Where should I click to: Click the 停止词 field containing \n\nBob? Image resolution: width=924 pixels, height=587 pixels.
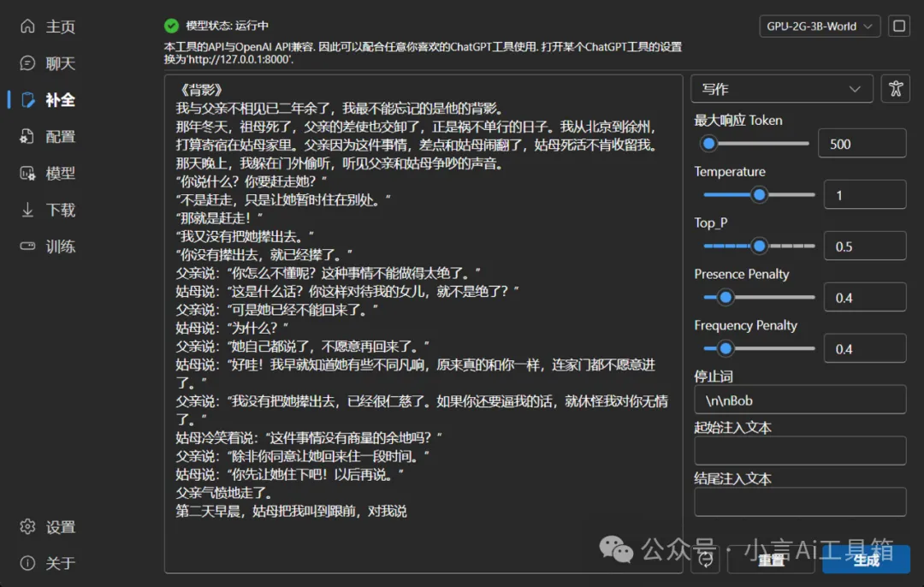point(799,400)
